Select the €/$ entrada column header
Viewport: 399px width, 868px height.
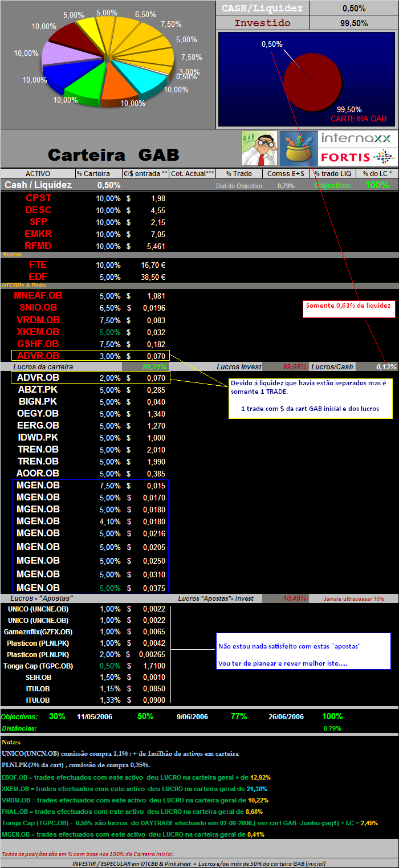[x=145, y=173]
